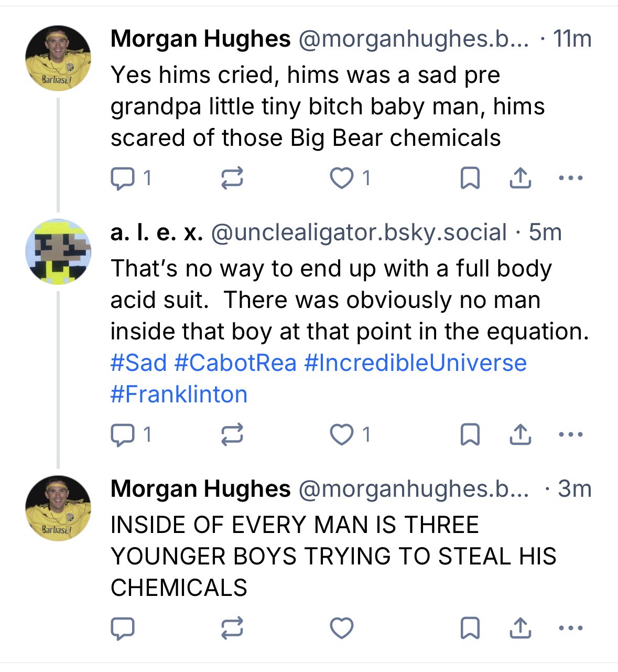The height and width of the screenshot is (672, 618).
Task: Like the 'full body acid suit' post
Action: (341, 434)
